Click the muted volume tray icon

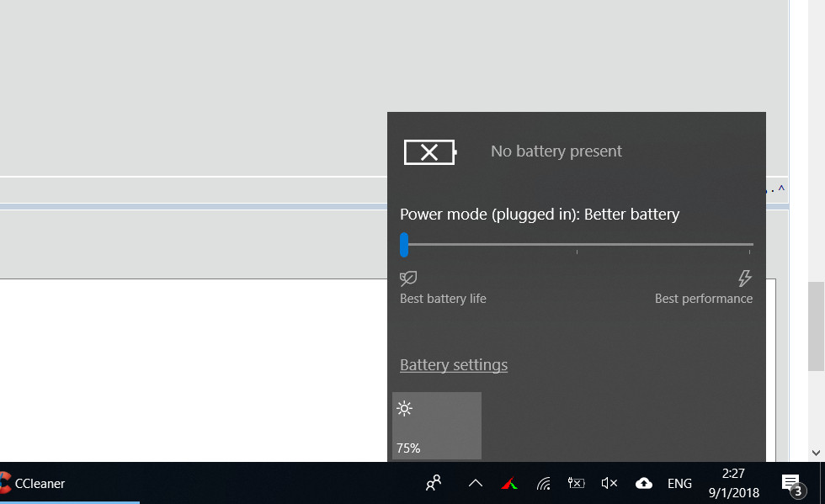[609, 483]
